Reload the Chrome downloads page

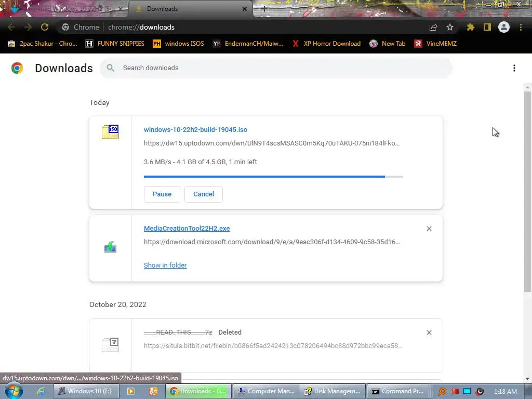click(x=45, y=27)
